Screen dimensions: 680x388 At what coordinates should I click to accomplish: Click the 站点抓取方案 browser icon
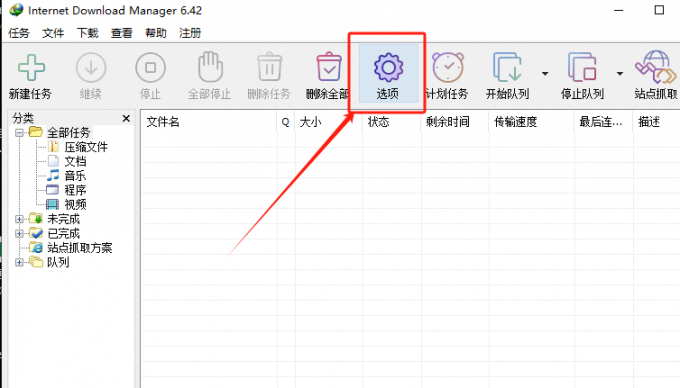click(36, 247)
